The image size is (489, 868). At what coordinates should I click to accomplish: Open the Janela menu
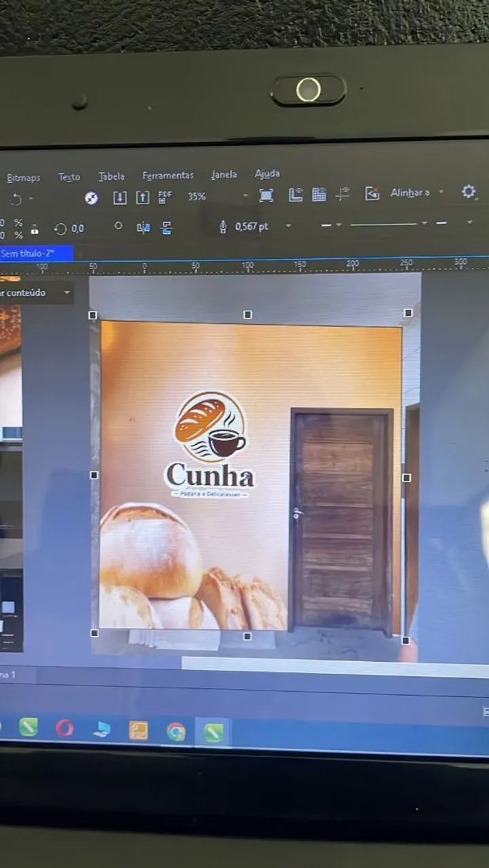pyautogui.click(x=224, y=174)
